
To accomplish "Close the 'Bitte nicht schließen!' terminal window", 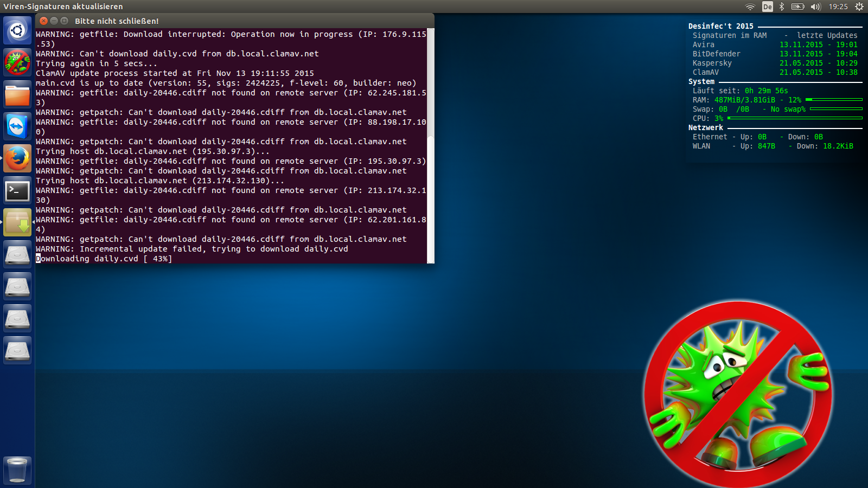I will [44, 21].
